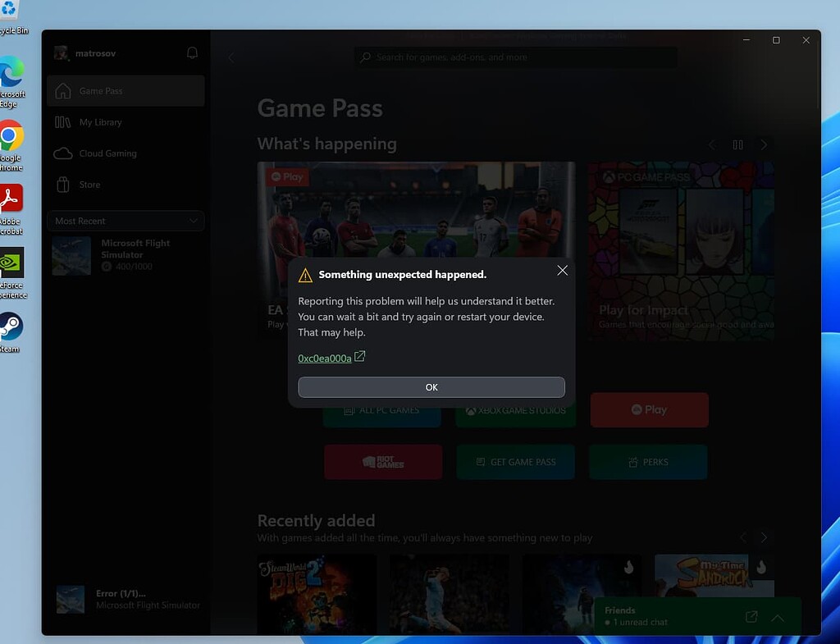Open My Library in sidebar
Viewport: 840px width, 644px height.
point(126,122)
